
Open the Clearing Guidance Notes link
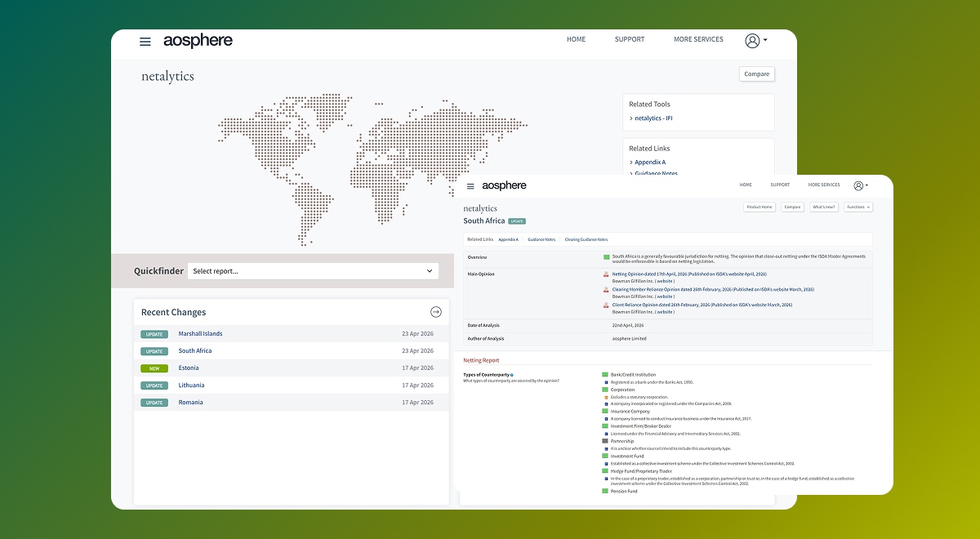[586, 239]
